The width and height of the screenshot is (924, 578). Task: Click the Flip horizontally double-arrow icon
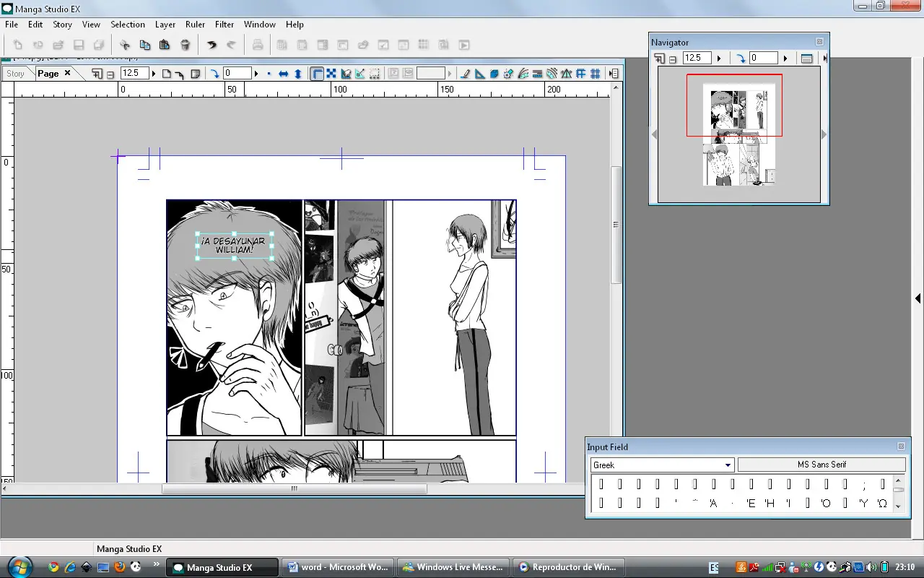click(x=284, y=74)
